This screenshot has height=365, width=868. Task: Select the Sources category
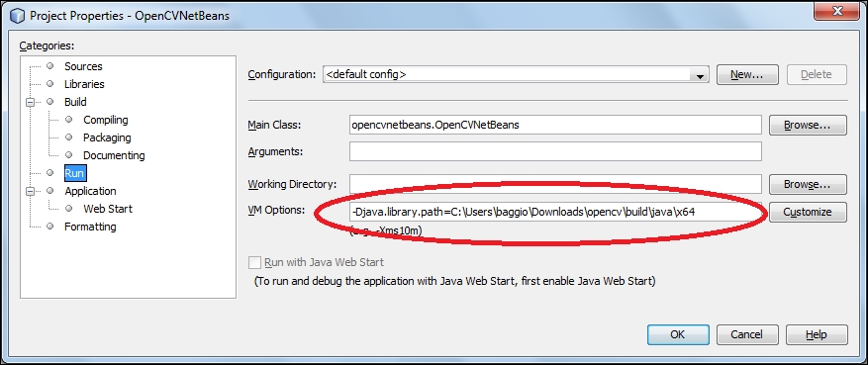coord(83,66)
